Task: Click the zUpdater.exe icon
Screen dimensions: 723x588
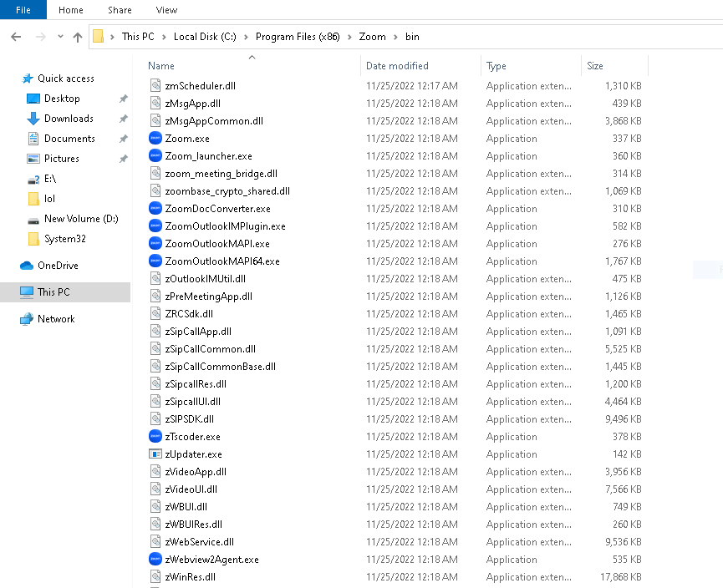Action: (155, 454)
